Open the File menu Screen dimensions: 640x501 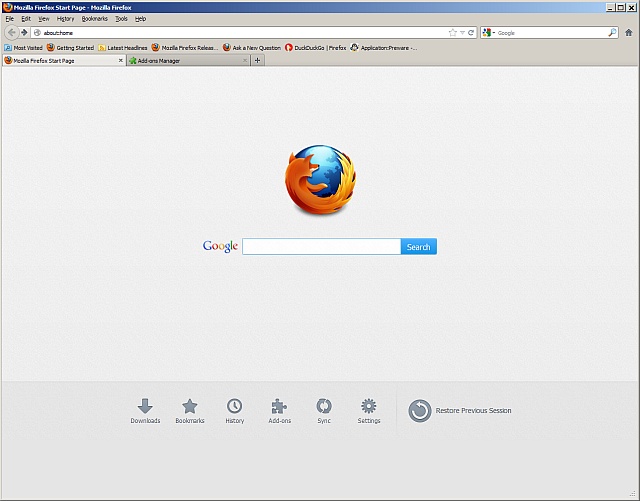[10, 19]
